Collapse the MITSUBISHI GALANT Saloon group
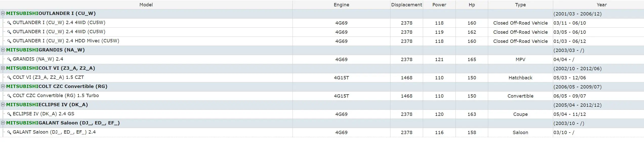 tap(3, 123)
